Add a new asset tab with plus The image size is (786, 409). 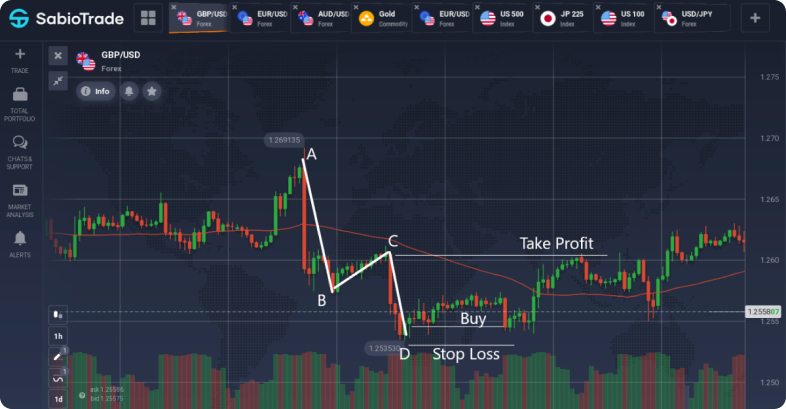(755, 18)
